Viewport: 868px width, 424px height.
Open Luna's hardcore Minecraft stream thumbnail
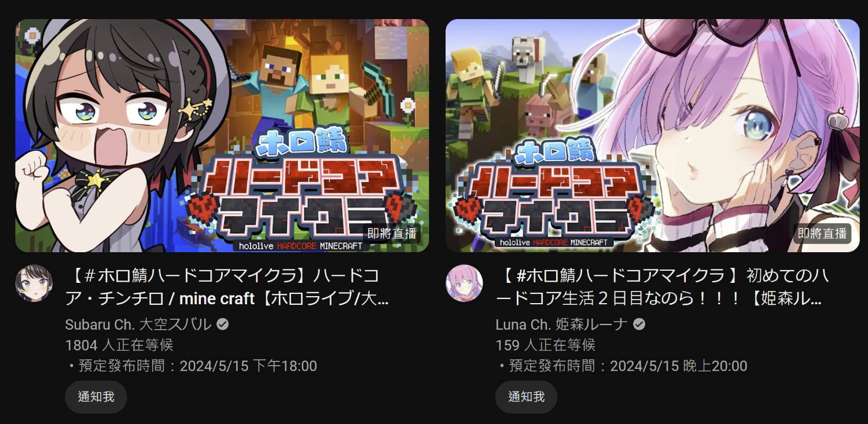[652, 136]
